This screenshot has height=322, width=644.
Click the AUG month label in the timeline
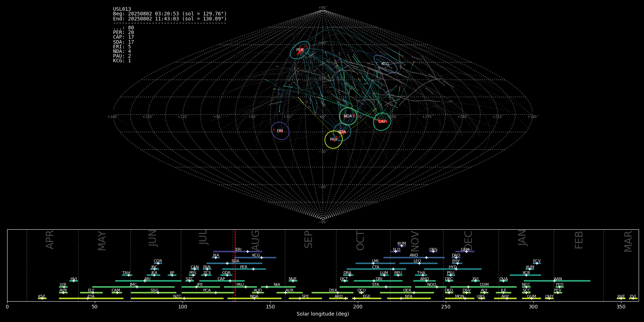click(255, 240)
